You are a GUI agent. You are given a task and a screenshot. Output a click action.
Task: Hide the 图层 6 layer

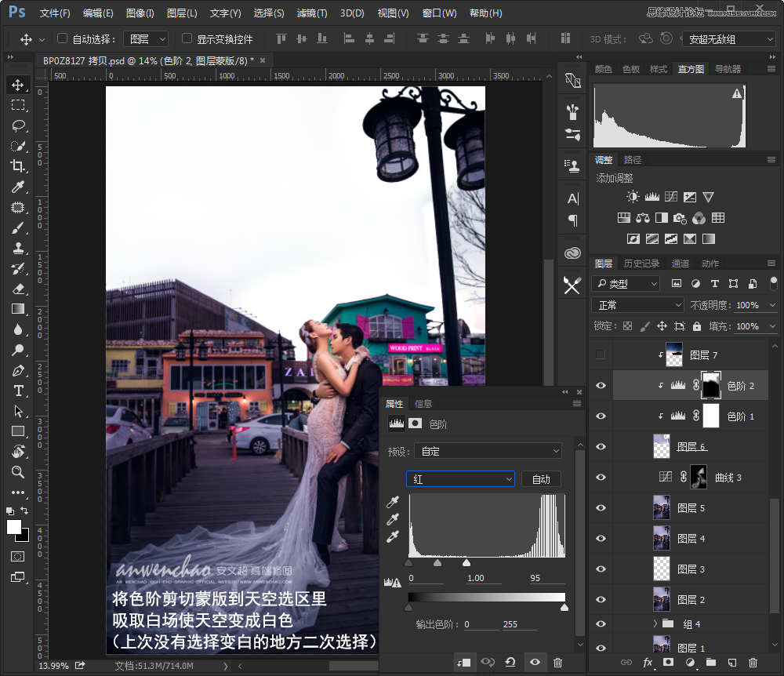tap(601, 446)
